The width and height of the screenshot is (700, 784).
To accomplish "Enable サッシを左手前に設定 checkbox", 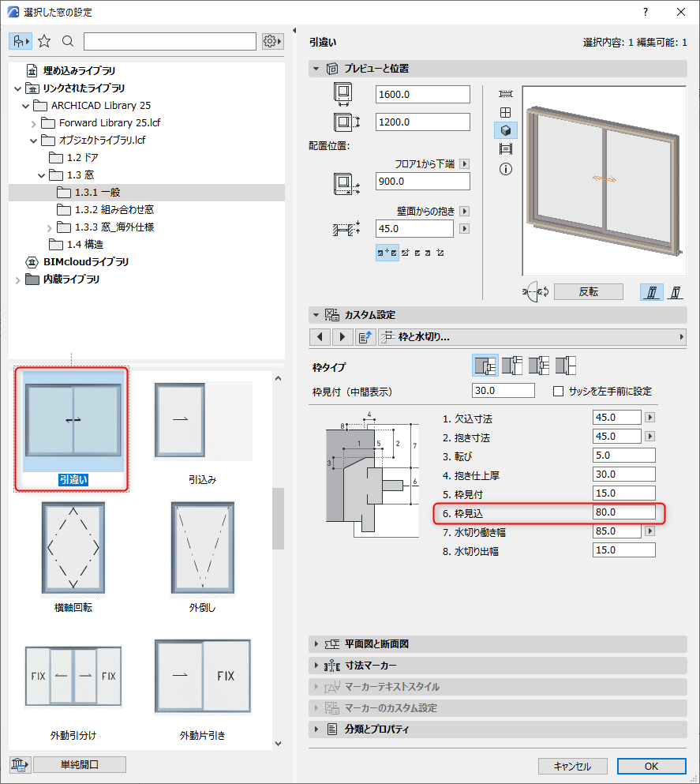I will 559,392.
